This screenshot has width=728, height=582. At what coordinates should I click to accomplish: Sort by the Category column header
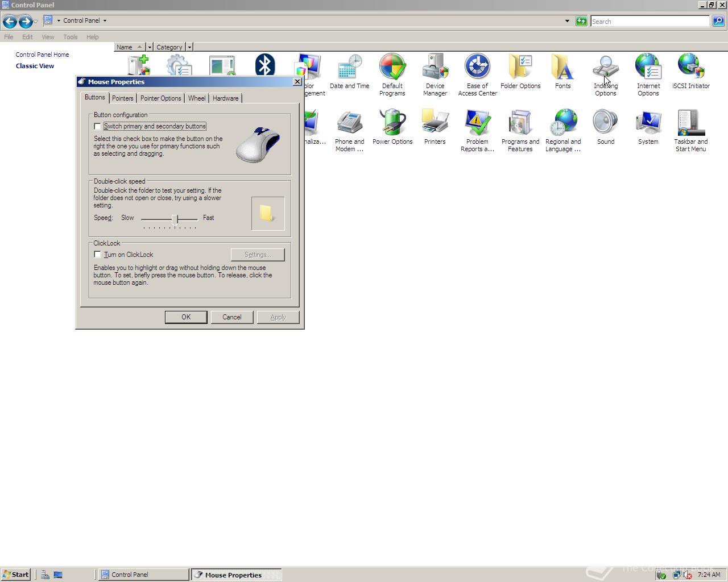pos(169,47)
